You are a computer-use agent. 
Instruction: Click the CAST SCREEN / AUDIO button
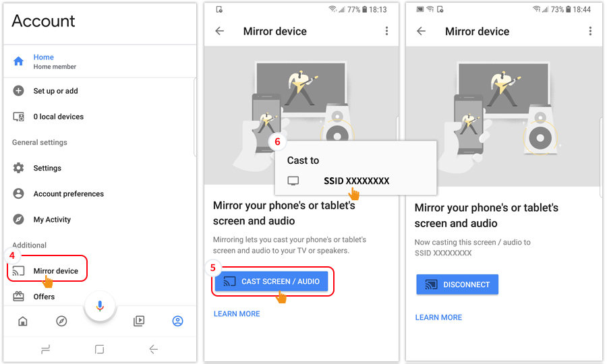(271, 281)
